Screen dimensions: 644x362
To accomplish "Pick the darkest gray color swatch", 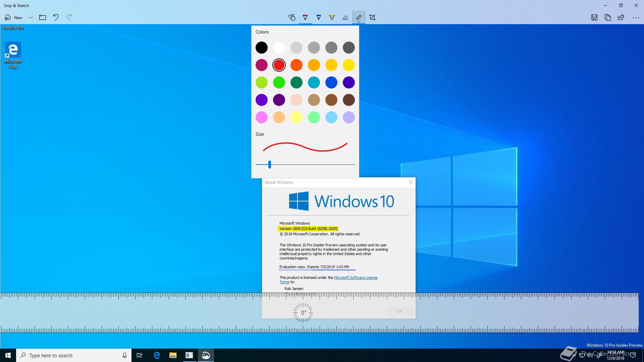I will pos(349,48).
